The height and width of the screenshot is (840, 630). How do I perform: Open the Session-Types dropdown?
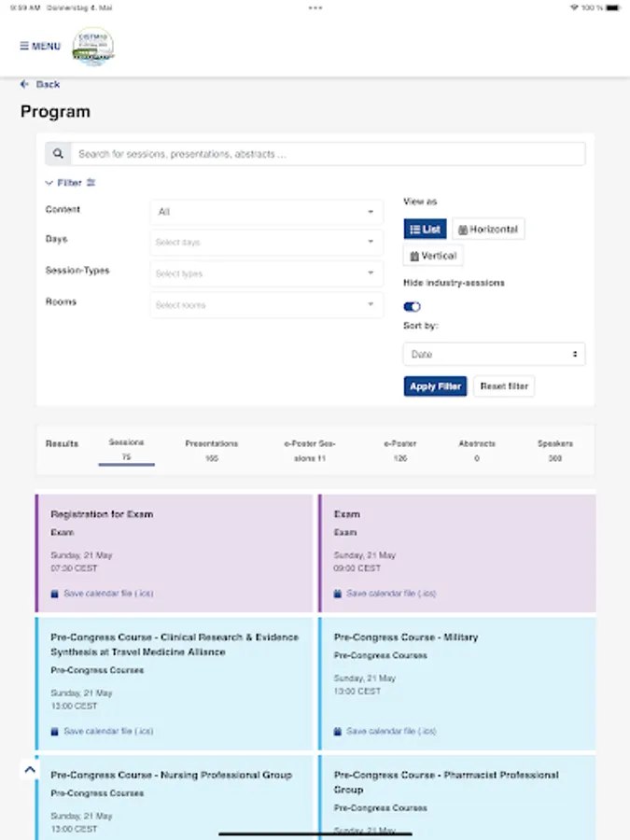pos(266,273)
